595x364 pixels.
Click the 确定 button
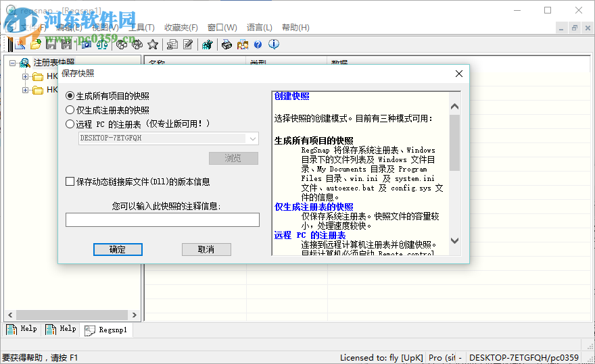pos(118,249)
